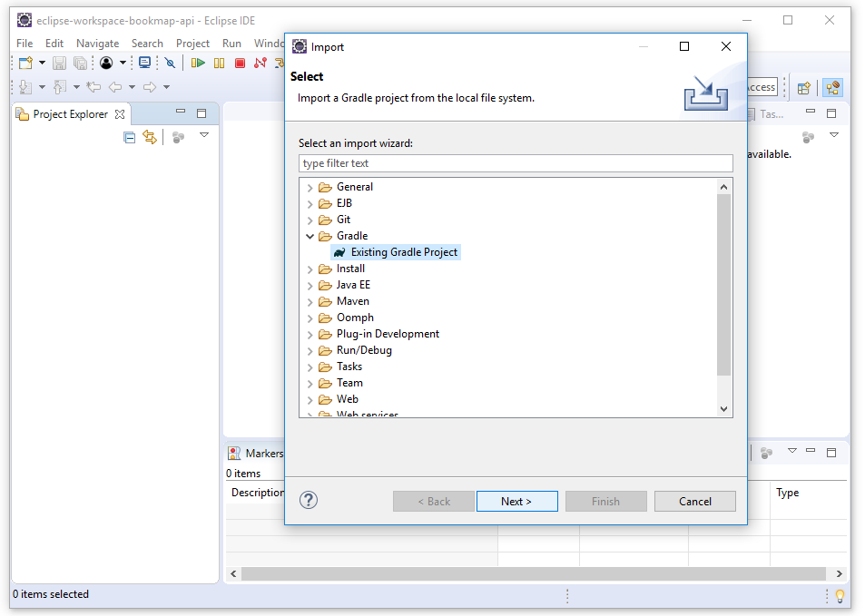Click the Help question mark icon in dialog
Viewport: 865px width, 616px height.
coord(309,500)
